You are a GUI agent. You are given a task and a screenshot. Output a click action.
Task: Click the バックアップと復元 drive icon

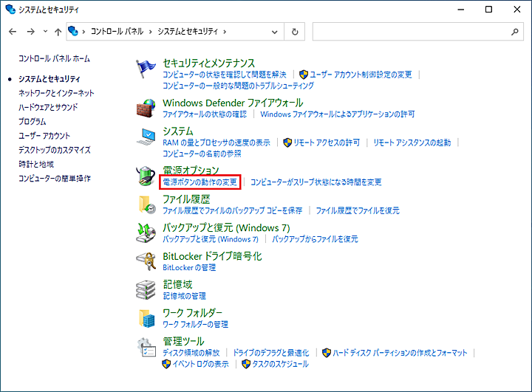point(146,233)
